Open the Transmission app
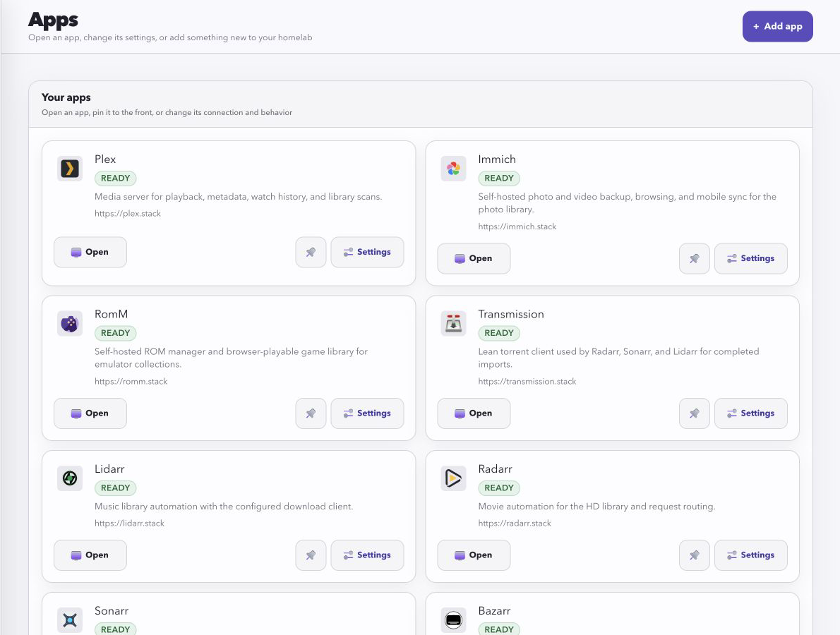840x635 pixels. (474, 413)
